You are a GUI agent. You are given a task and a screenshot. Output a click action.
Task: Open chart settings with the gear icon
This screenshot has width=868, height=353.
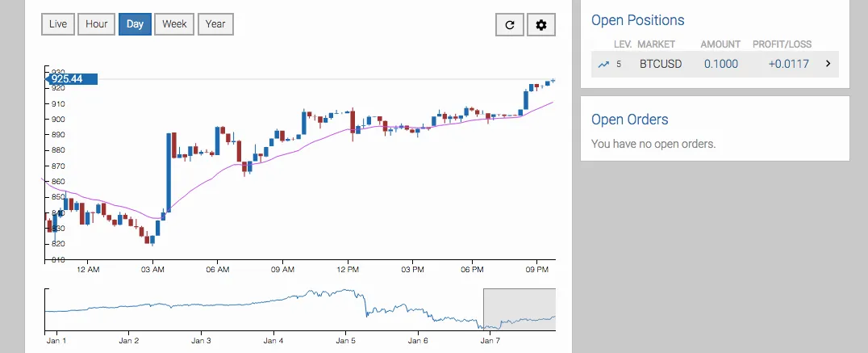click(x=541, y=24)
